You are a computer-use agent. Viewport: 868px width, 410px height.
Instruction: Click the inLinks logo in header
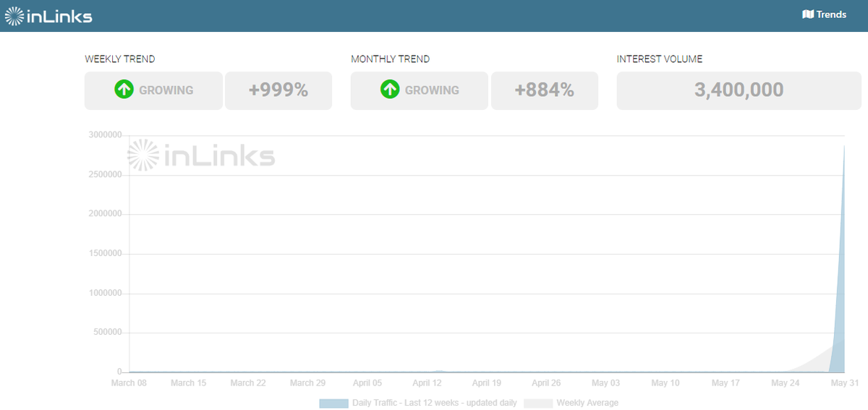(x=49, y=15)
